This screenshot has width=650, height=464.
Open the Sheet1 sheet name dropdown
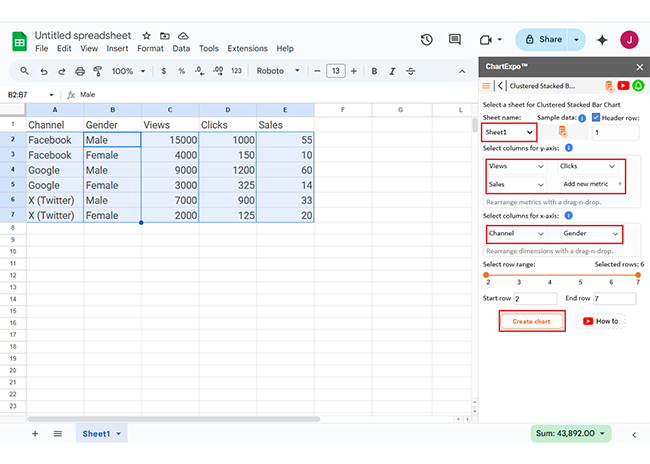(x=509, y=132)
